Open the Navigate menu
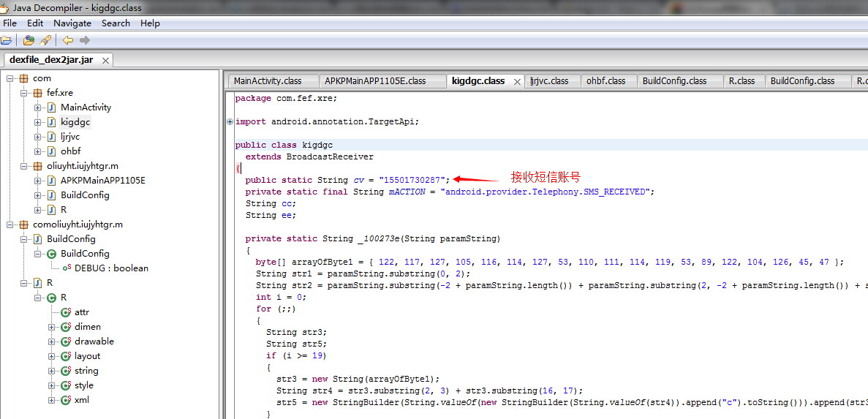The height and width of the screenshot is (419, 868). [72, 23]
